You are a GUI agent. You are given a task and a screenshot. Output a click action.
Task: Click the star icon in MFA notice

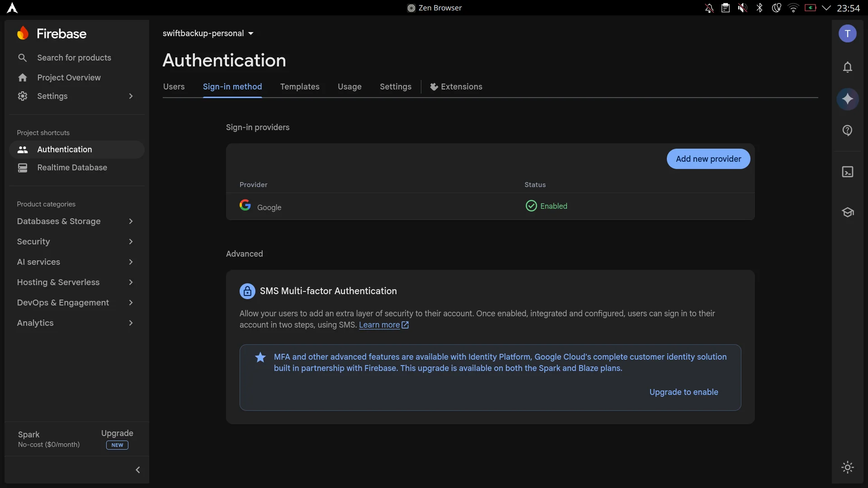[x=260, y=357]
